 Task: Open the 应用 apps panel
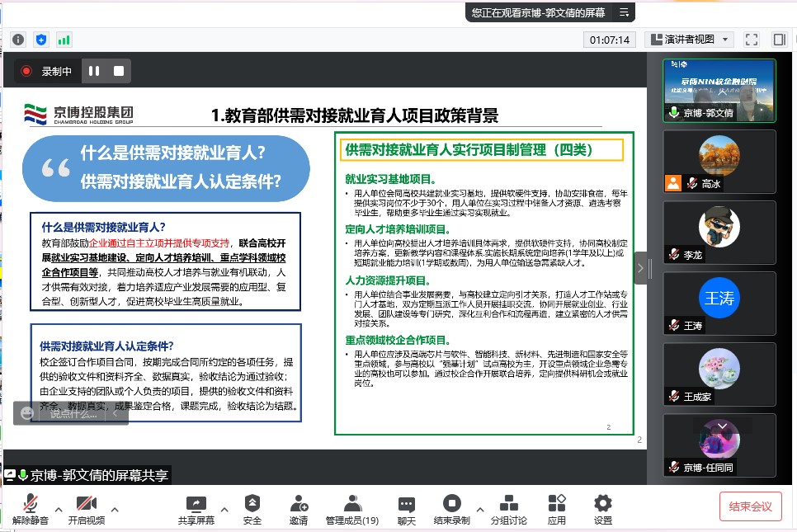(x=557, y=509)
